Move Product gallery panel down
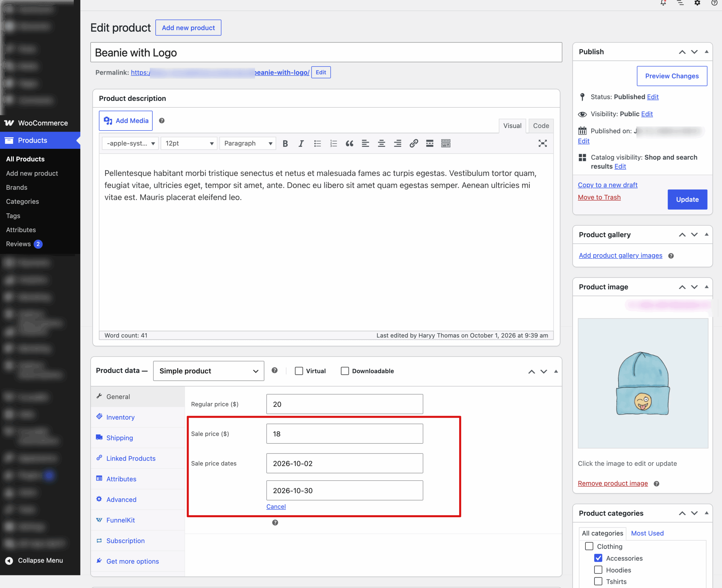Viewport: 722px width, 588px height. [695, 235]
